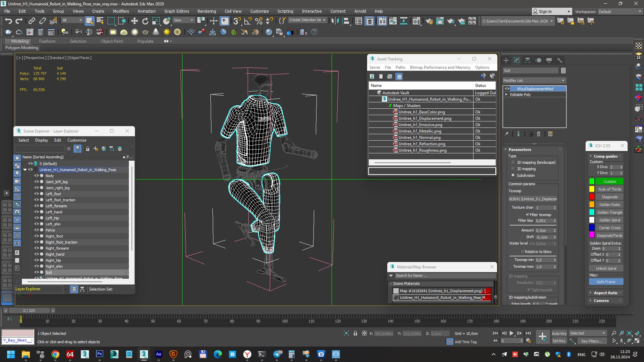Collapse the Parameters rollout
Screen dimensions: 644x362
pos(519,150)
